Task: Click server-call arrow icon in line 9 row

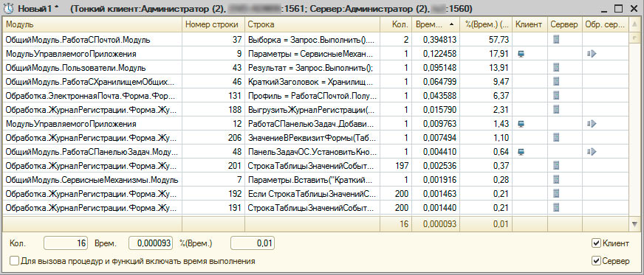Action: (592, 54)
